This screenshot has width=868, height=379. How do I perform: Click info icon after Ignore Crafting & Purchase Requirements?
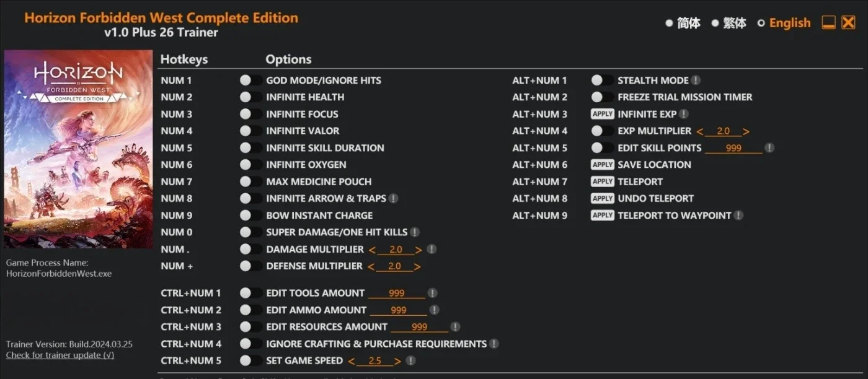coord(494,344)
